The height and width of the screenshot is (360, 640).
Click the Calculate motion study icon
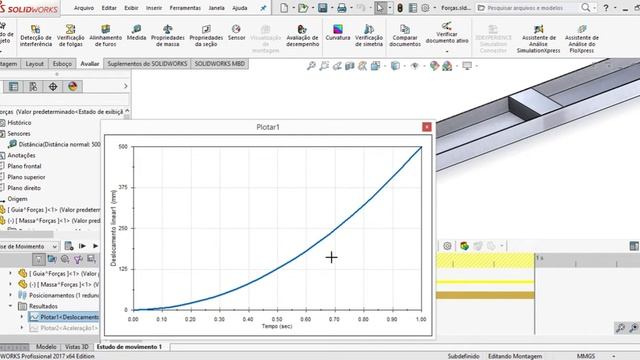tap(69, 246)
